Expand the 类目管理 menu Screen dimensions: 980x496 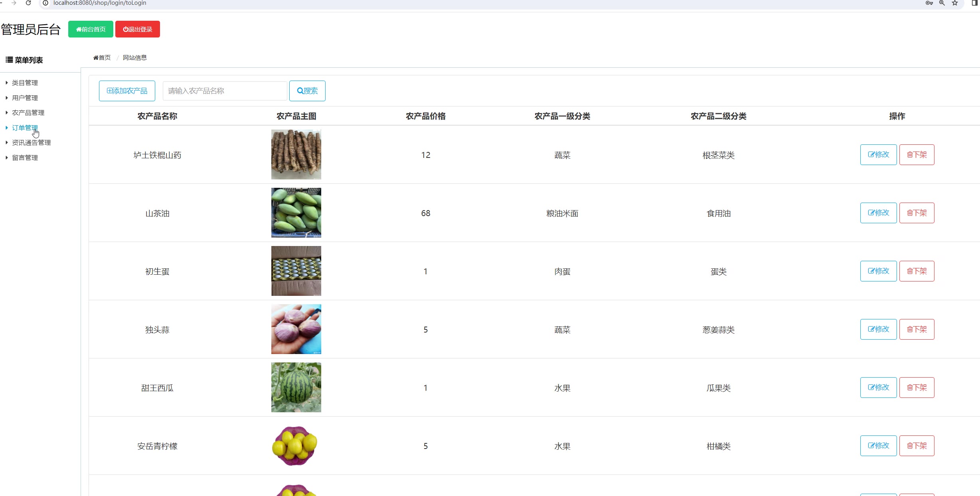tap(25, 83)
